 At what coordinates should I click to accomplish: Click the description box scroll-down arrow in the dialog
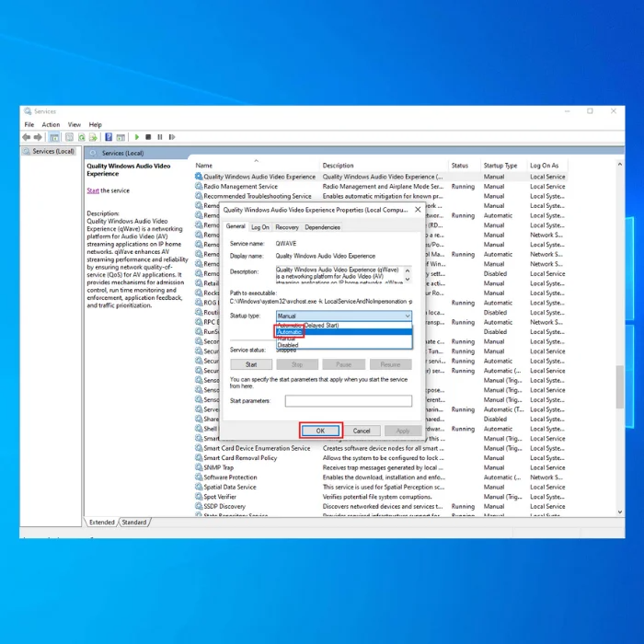point(408,280)
